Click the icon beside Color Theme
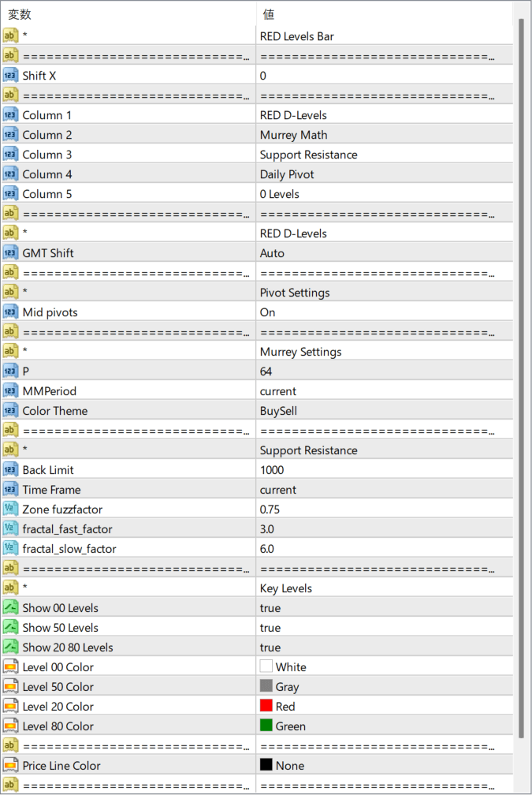532x795 pixels. (10, 411)
